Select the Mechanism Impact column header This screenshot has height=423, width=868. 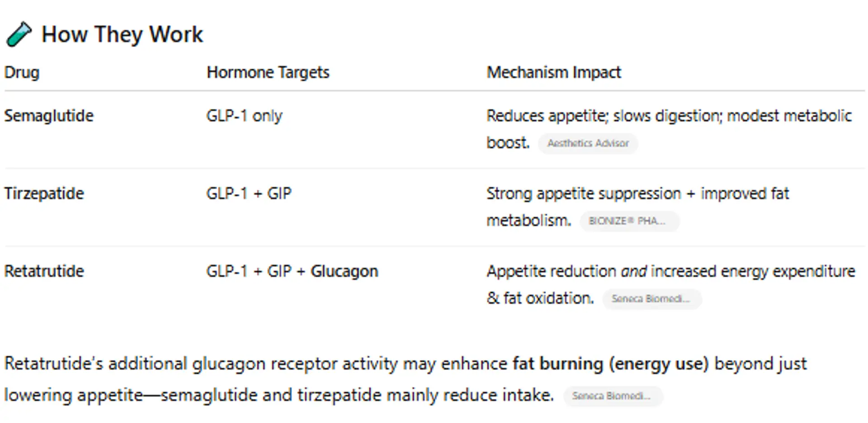point(553,72)
